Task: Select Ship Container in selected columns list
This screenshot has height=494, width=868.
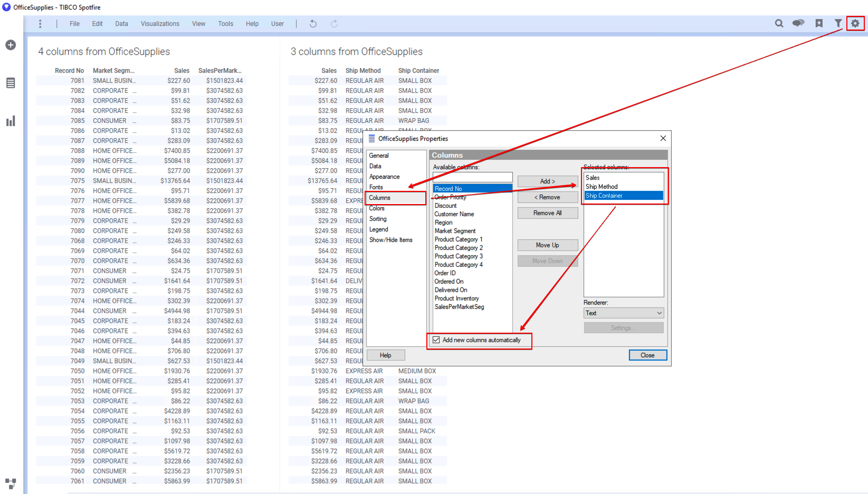Action: (x=624, y=196)
